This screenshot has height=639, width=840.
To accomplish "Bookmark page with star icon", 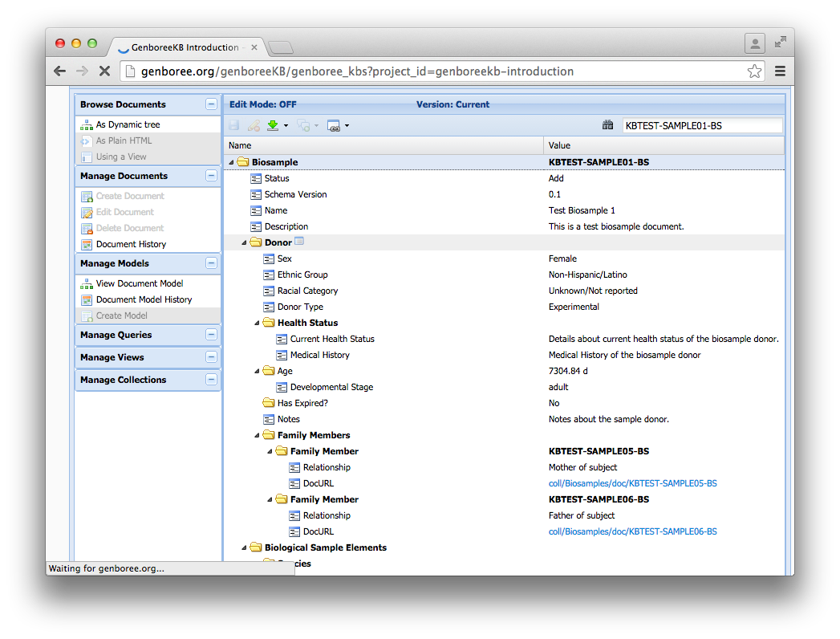I will coord(754,71).
